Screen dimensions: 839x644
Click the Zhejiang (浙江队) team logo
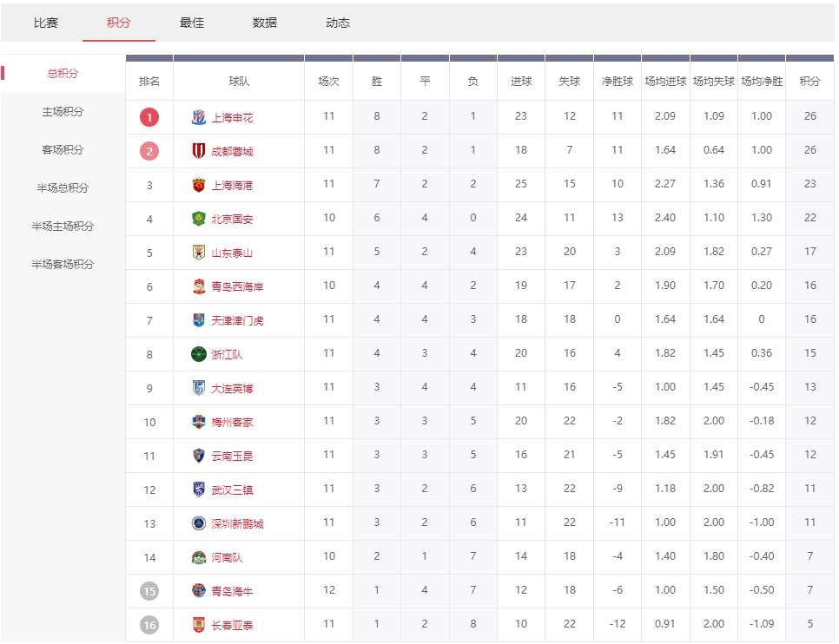coord(199,354)
